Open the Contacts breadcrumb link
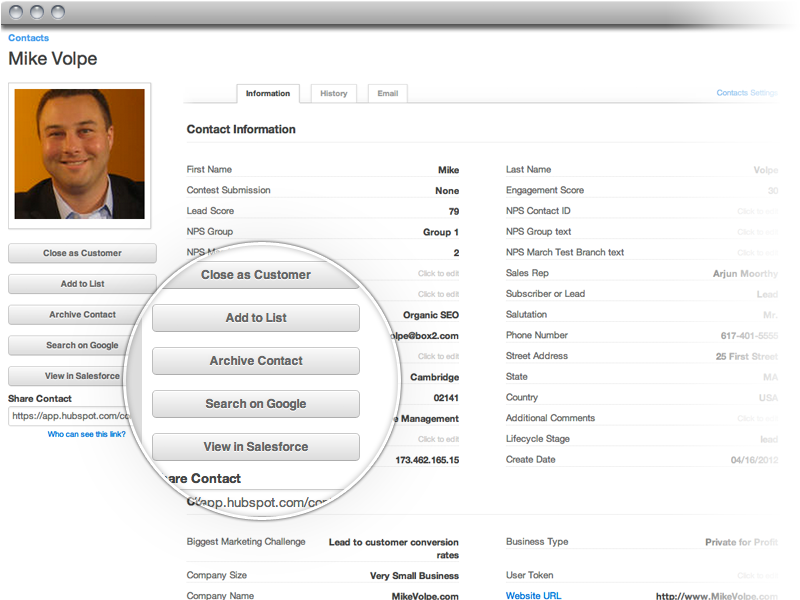800x600 pixels. 28,38
